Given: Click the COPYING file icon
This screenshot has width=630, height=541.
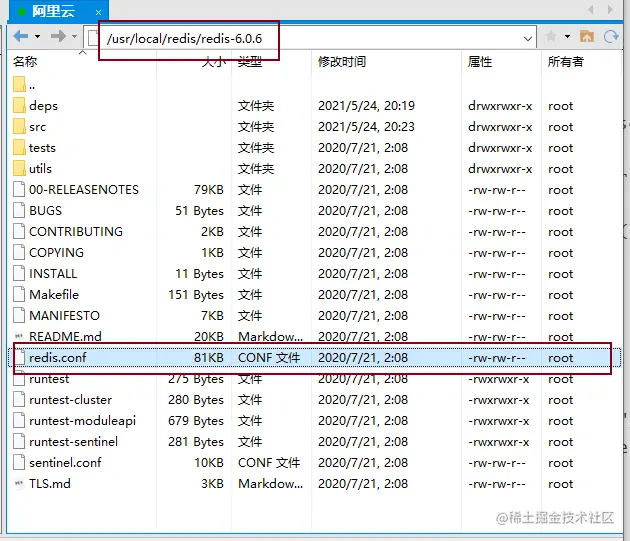Looking at the screenshot, I should 19,252.
